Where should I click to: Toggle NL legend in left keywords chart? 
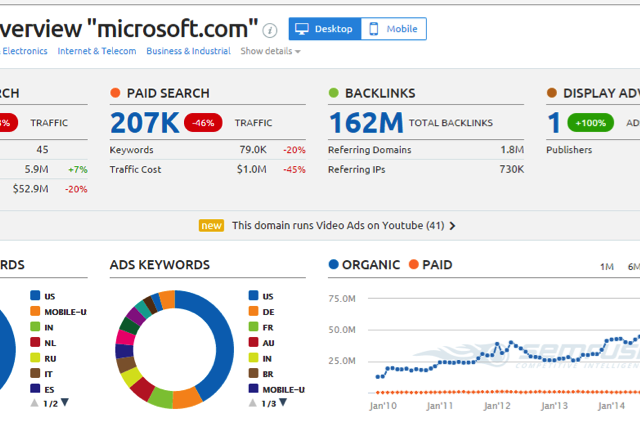pos(43,343)
